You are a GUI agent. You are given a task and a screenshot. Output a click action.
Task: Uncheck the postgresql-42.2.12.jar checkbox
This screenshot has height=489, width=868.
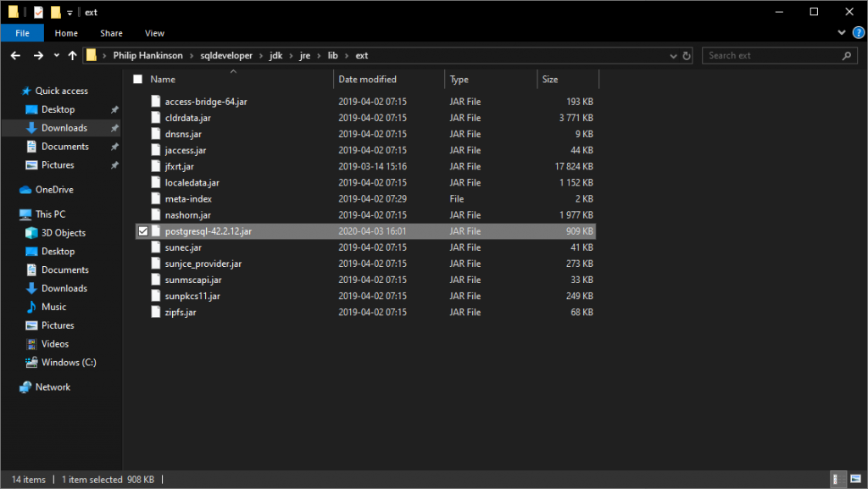142,231
